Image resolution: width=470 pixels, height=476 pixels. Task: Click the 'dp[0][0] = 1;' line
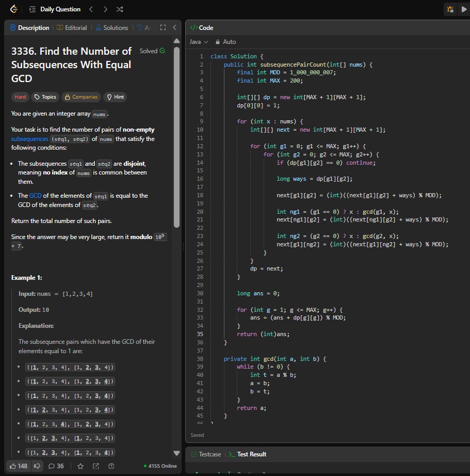click(x=258, y=105)
